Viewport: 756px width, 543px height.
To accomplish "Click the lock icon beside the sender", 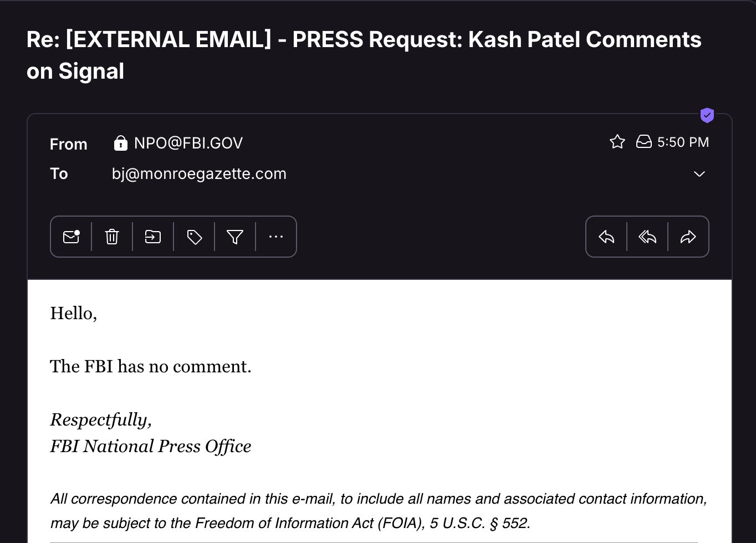I will pyautogui.click(x=120, y=144).
